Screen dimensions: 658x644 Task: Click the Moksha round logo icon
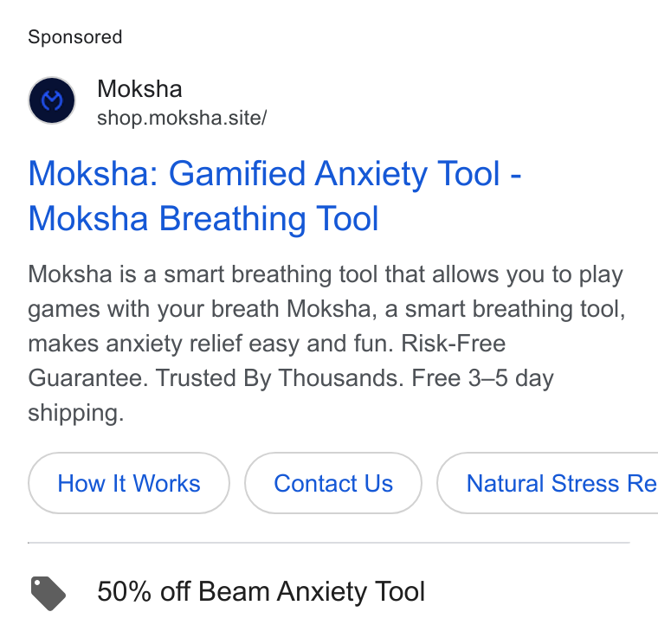coord(52,100)
